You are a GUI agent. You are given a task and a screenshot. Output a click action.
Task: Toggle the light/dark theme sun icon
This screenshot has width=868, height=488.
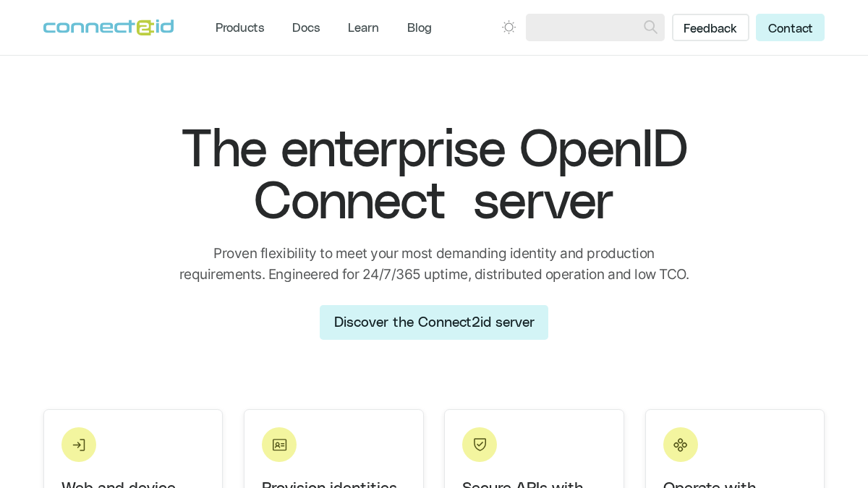(509, 27)
